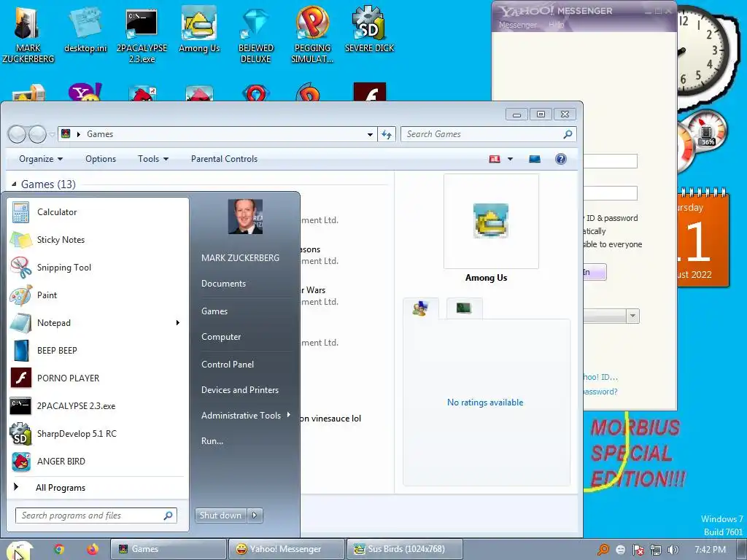Open the Messenger menu in Yahoo Messenger
The height and width of the screenshot is (560, 747).
(517, 25)
